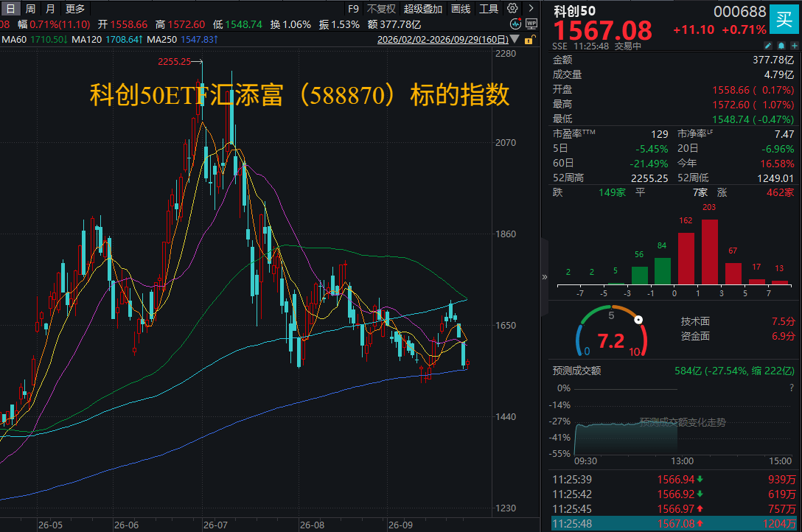Click help question mark in forecast volume section

click(792, 388)
